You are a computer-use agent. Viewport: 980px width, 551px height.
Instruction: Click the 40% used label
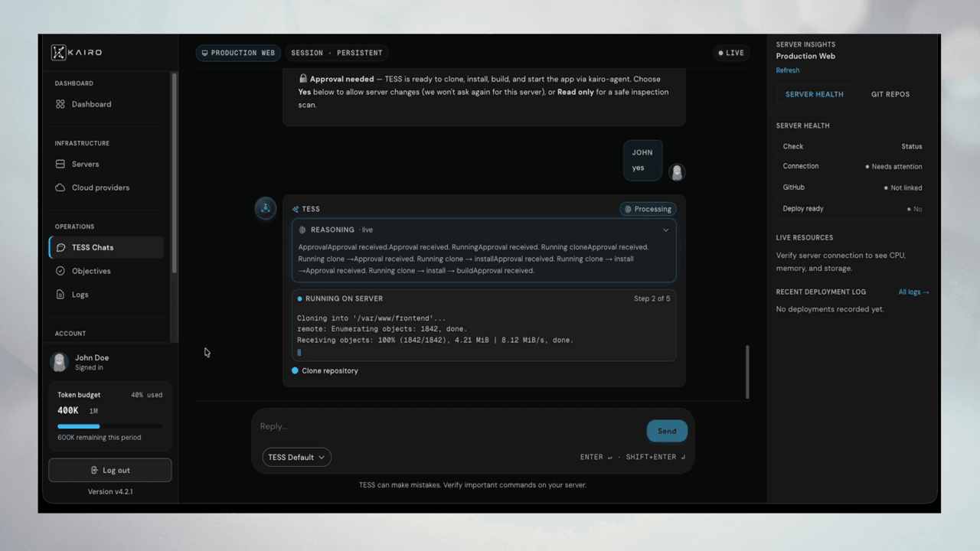click(x=146, y=395)
